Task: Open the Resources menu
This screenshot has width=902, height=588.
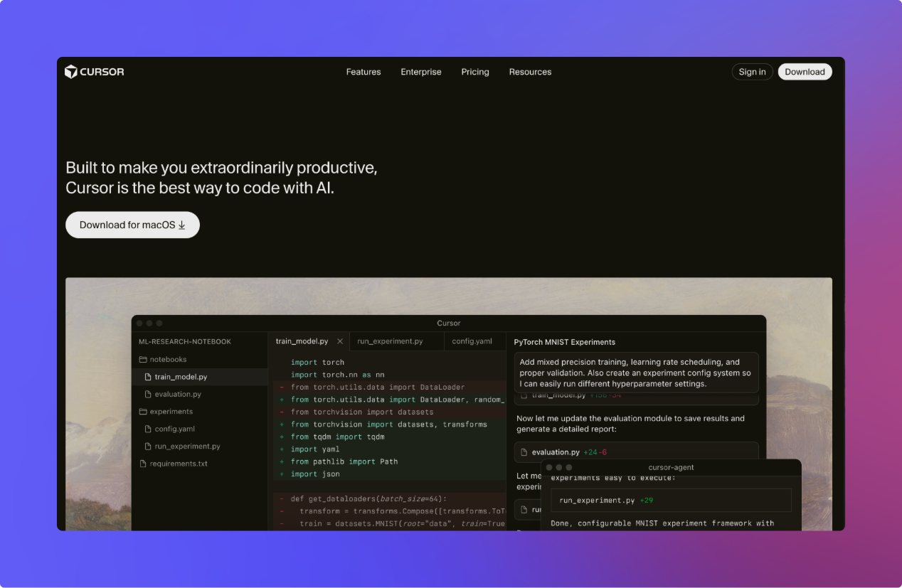Action: pyautogui.click(x=530, y=72)
